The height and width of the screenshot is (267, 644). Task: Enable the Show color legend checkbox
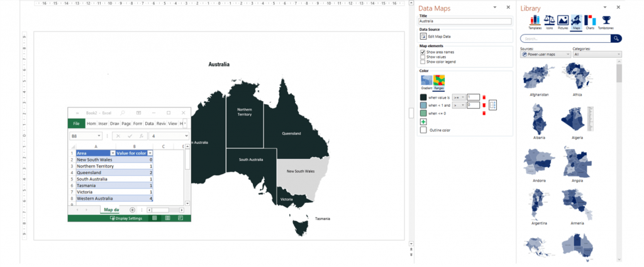(423, 62)
